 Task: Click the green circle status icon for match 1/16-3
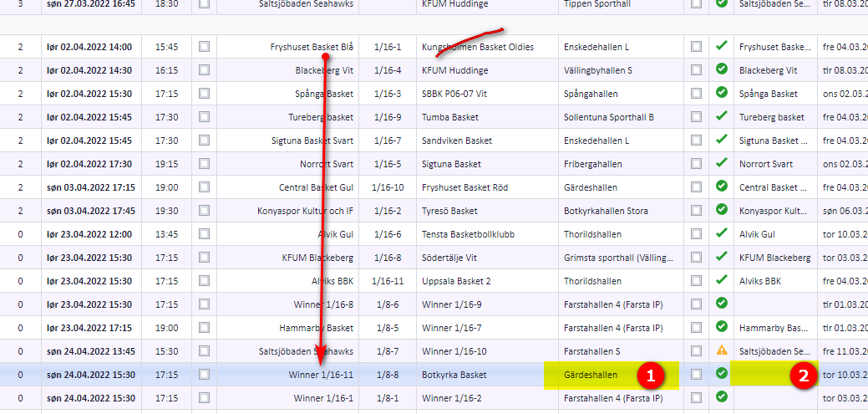click(721, 92)
